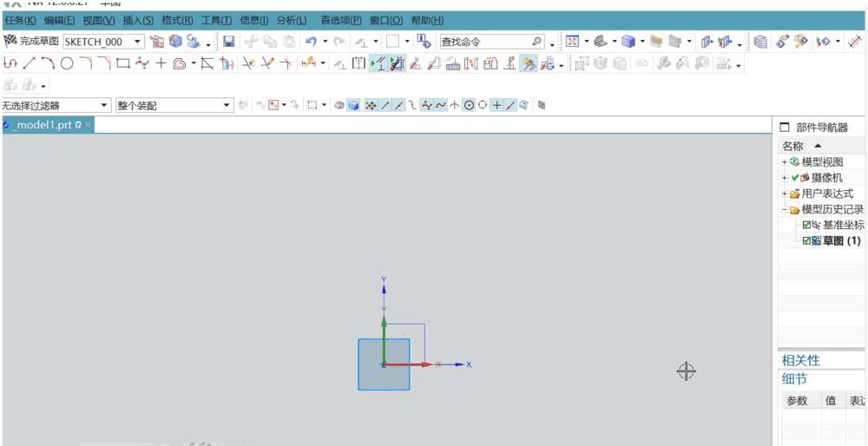Select the Studio Spline tool
This screenshot has height=446, width=868.
pyautogui.click(x=142, y=63)
